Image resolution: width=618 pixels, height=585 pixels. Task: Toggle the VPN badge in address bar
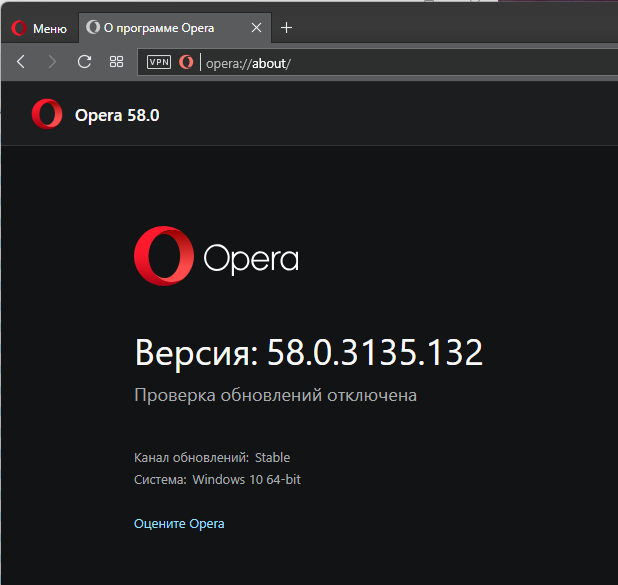[x=159, y=62]
